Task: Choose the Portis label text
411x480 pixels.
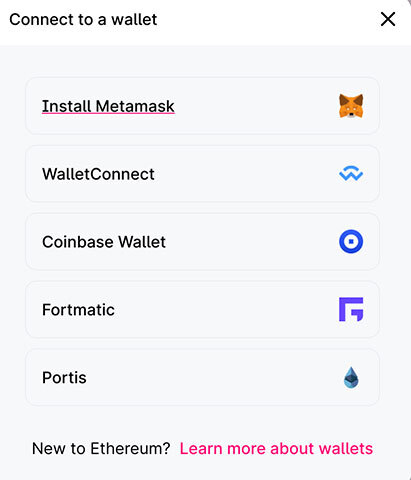Action: (64, 378)
